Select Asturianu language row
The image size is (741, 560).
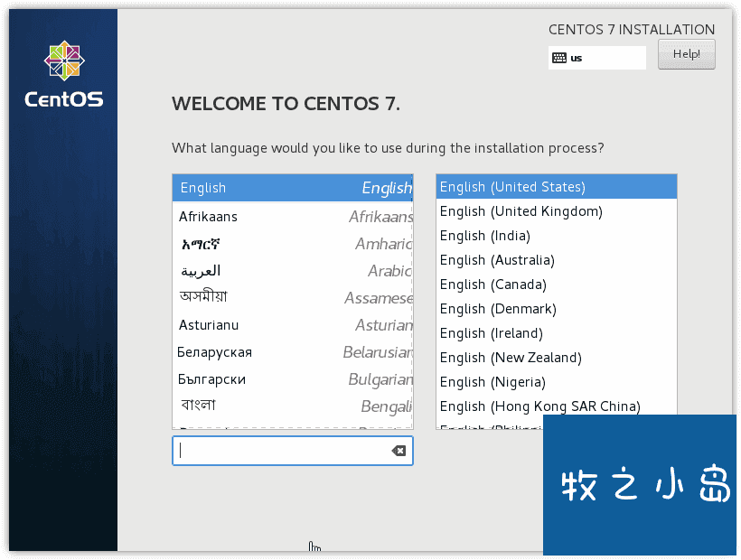[x=293, y=325]
